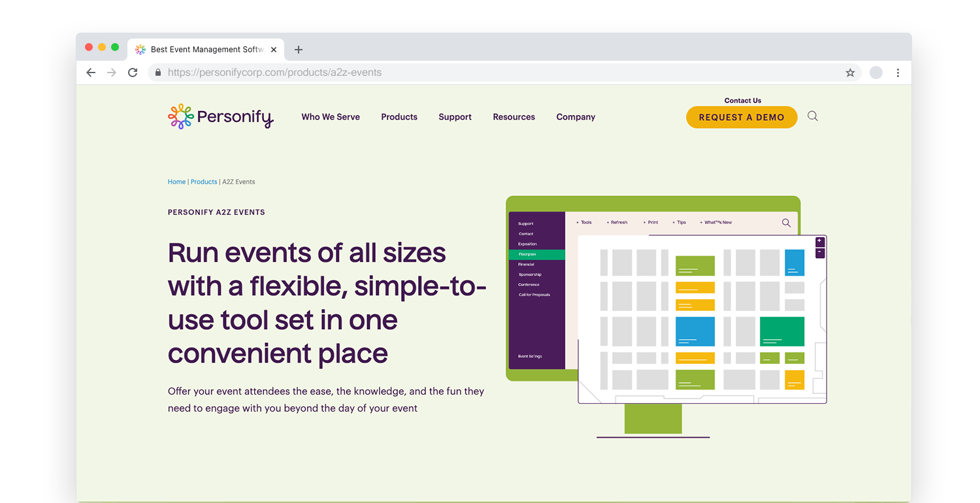980x503 pixels.
Task: Click Event Settings in the illustration sidebar
Action: 530,356
